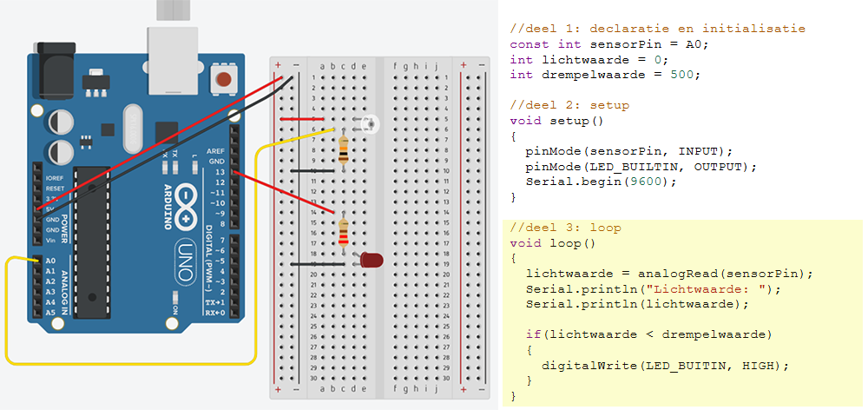
Task: Click the '//deel 3: loop' comment
Action: 565,228
